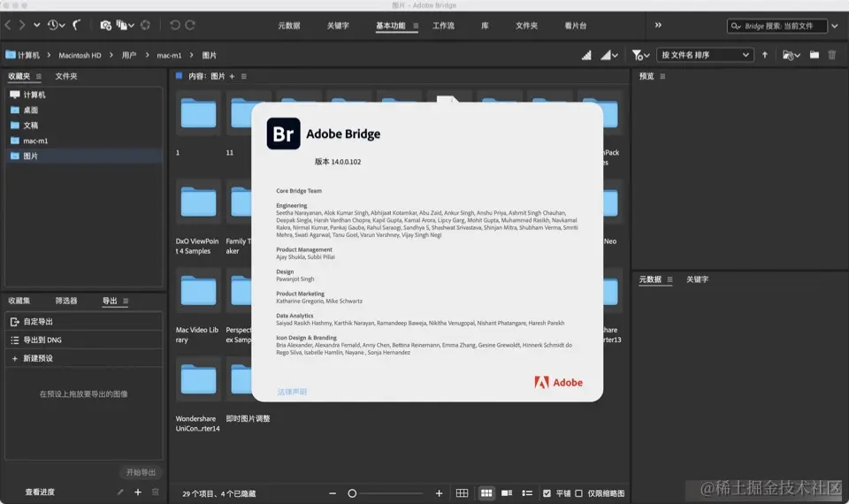Open the content panel menu icon
This screenshot has height=504, width=849.
(244, 76)
